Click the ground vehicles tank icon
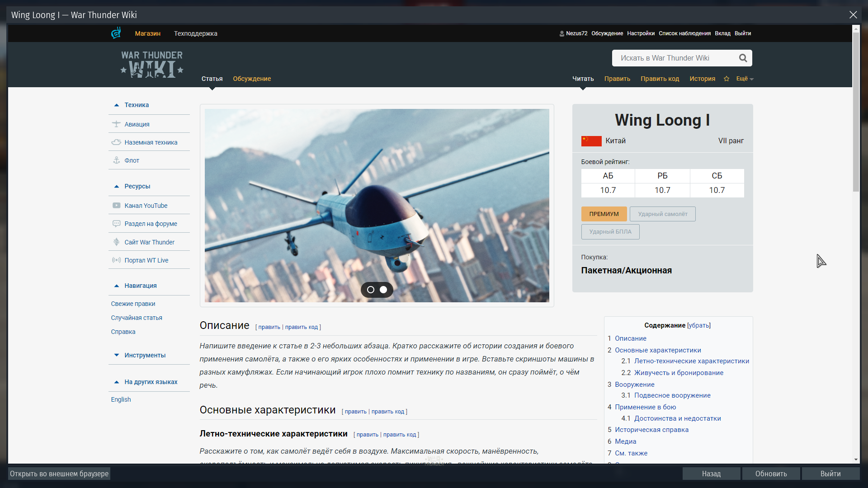The image size is (868, 488). (x=116, y=142)
